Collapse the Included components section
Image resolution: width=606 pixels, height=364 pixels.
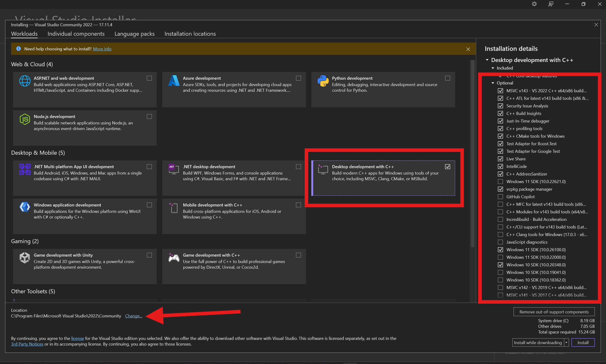[493, 68]
